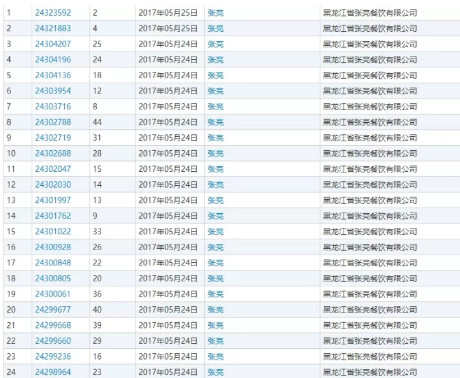This screenshot has width=460, height=378.
Task: Click the 张亮 link in row 24
Action: (216, 372)
